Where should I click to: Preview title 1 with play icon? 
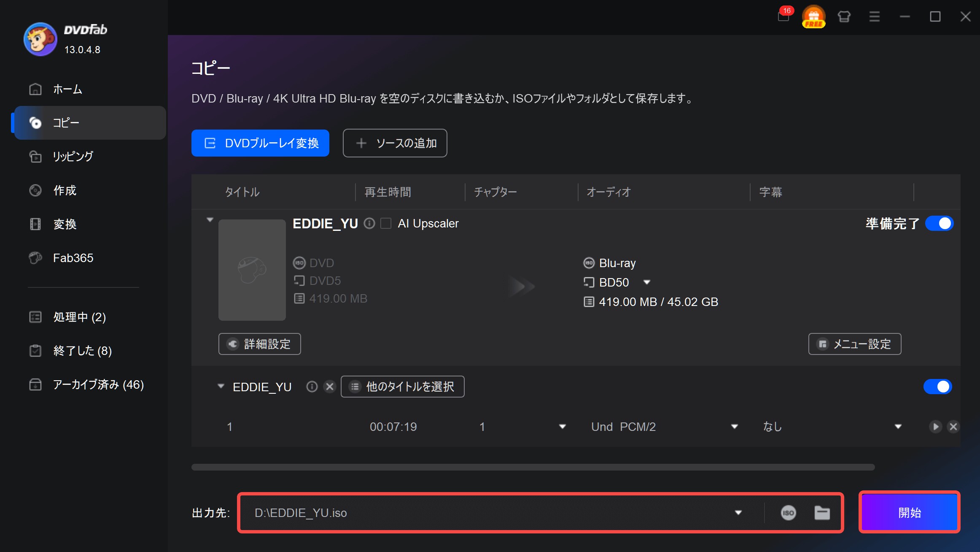935,427
